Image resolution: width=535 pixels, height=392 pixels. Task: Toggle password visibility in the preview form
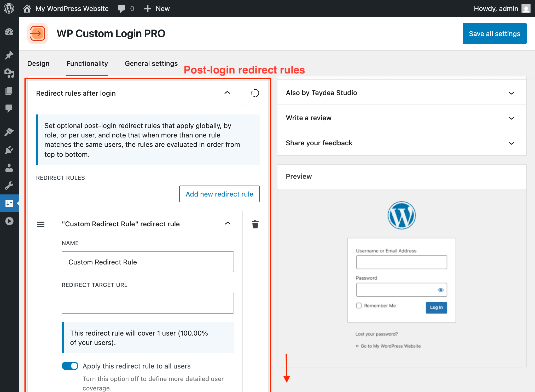[441, 289]
